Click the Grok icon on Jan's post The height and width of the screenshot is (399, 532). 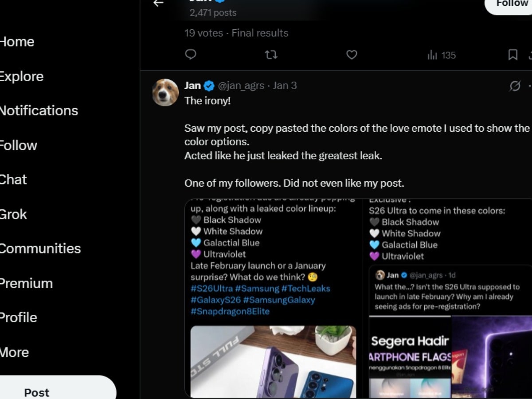(515, 86)
